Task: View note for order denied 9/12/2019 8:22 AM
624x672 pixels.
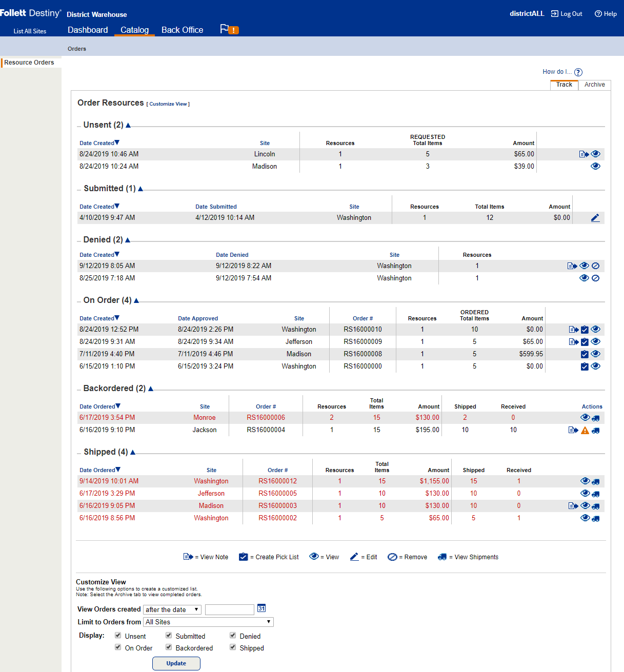Action: pyautogui.click(x=573, y=266)
